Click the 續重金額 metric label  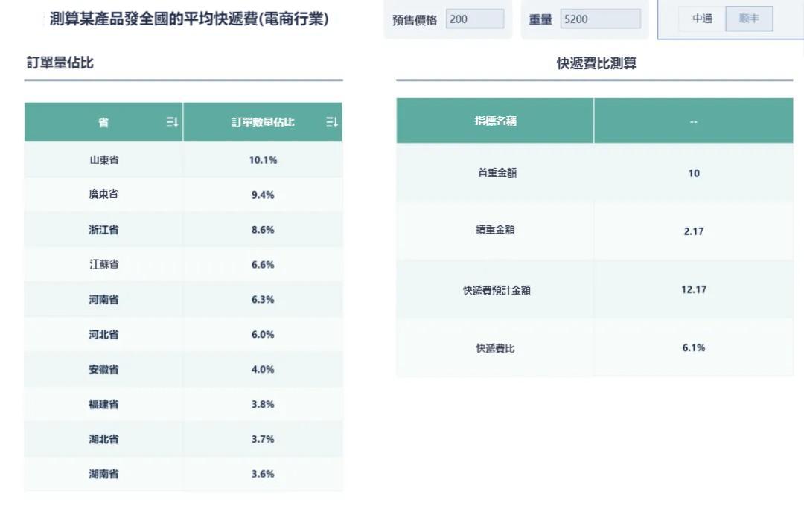(495, 230)
